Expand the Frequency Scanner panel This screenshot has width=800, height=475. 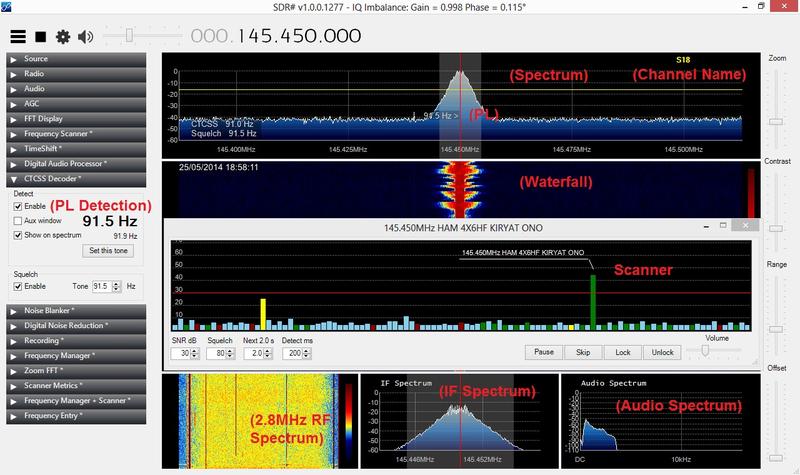(76, 134)
